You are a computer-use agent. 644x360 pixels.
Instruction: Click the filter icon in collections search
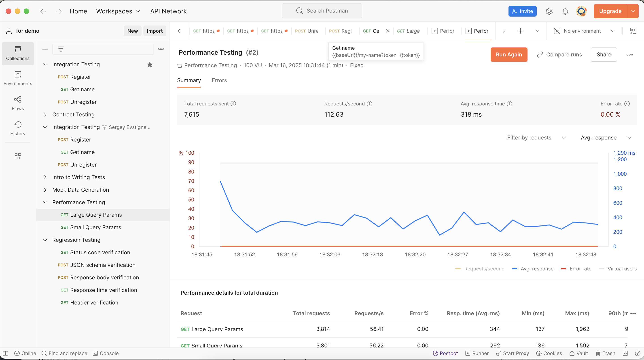[x=61, y=49]
